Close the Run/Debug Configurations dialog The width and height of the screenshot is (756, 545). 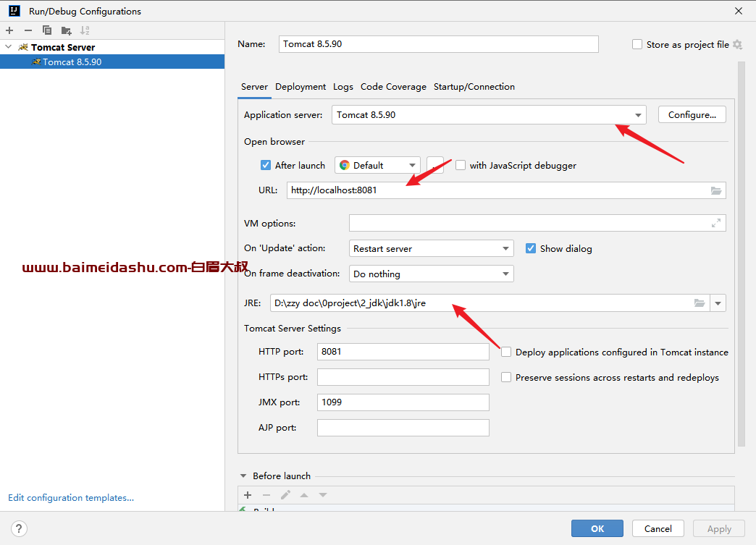pos(738,11)
